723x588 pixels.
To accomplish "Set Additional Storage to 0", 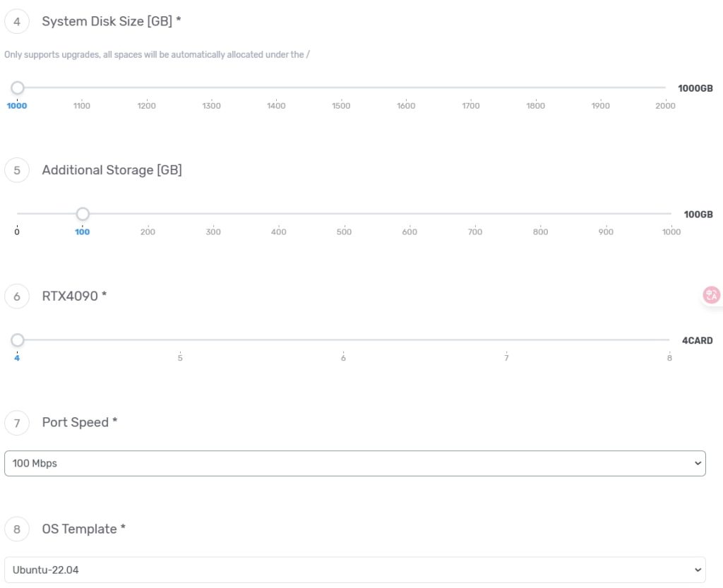I will (x=17, y=214).
